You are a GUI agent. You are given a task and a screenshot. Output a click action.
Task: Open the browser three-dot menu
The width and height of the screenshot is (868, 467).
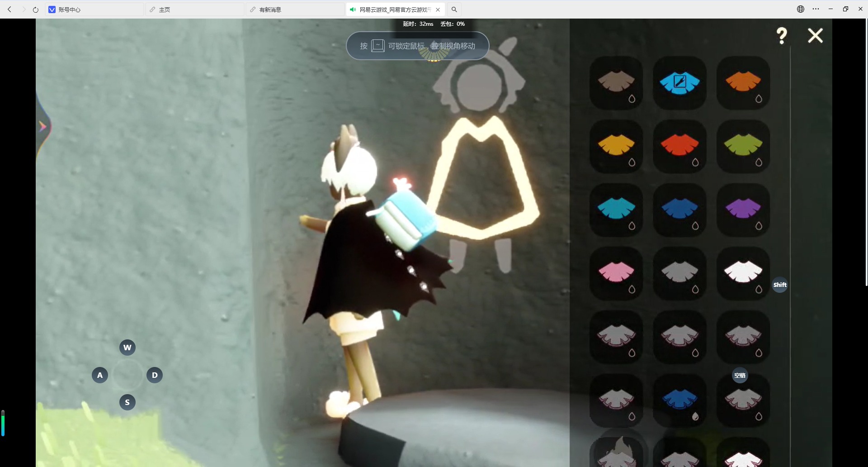(x=816, y=9)
